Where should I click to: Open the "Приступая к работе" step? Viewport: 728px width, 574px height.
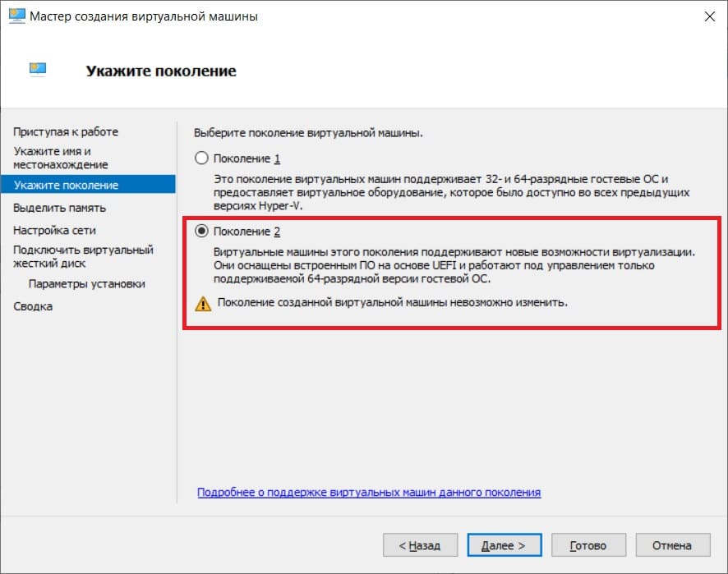pos(66,131)
